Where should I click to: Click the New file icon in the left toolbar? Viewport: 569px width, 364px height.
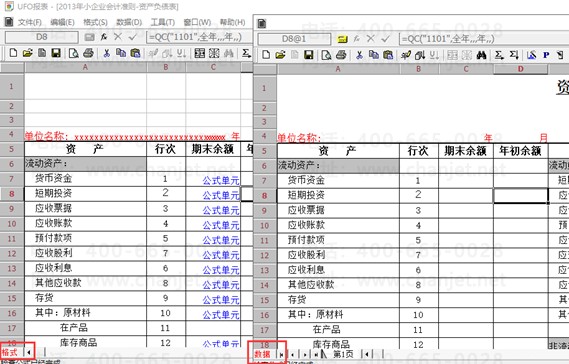click(13, 53)
